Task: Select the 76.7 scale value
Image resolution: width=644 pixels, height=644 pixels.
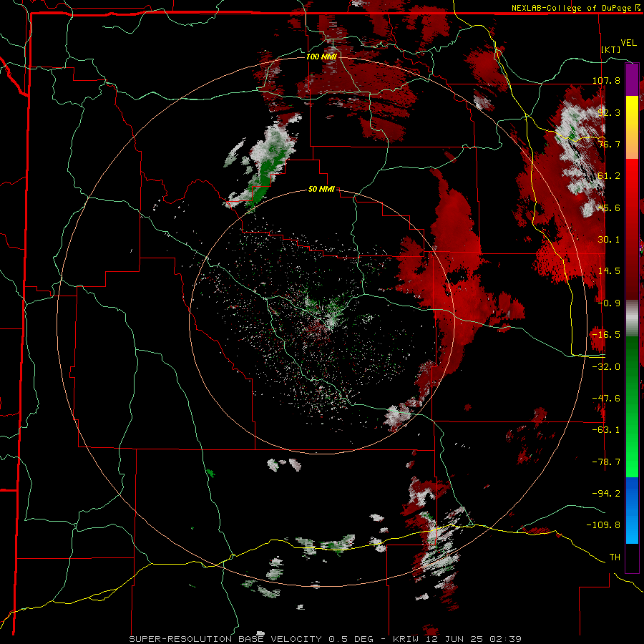Action: tap(609, 144)
